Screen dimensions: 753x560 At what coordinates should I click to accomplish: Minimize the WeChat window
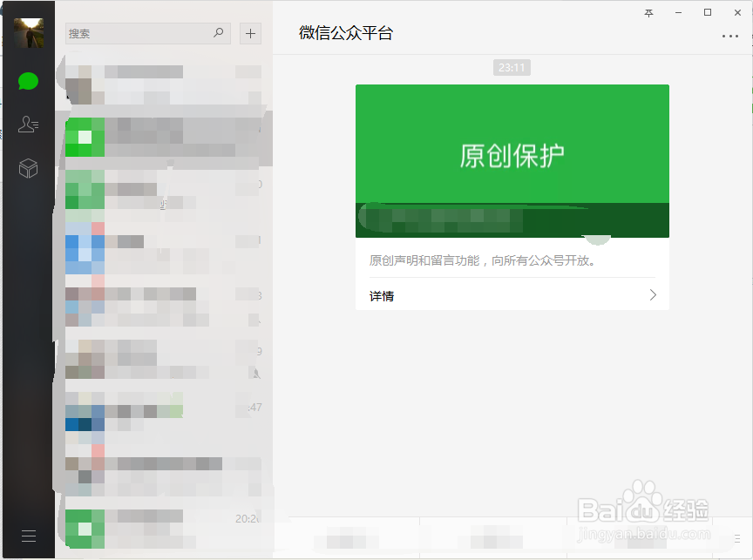pos(678,13)
